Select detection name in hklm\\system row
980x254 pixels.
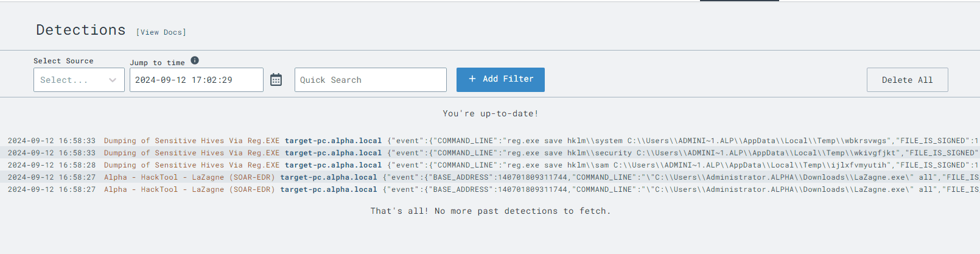pyautogui.click(x=192, y=141)
